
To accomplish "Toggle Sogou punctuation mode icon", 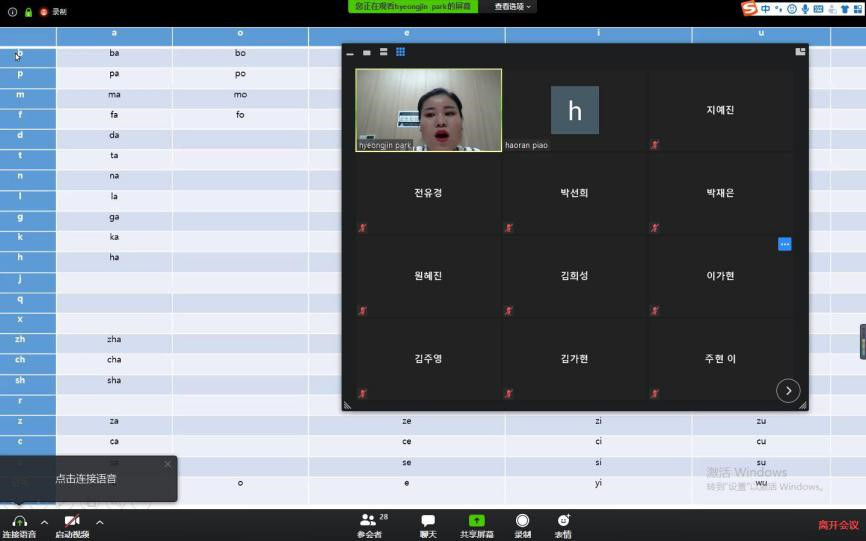I will coord(779,9).
